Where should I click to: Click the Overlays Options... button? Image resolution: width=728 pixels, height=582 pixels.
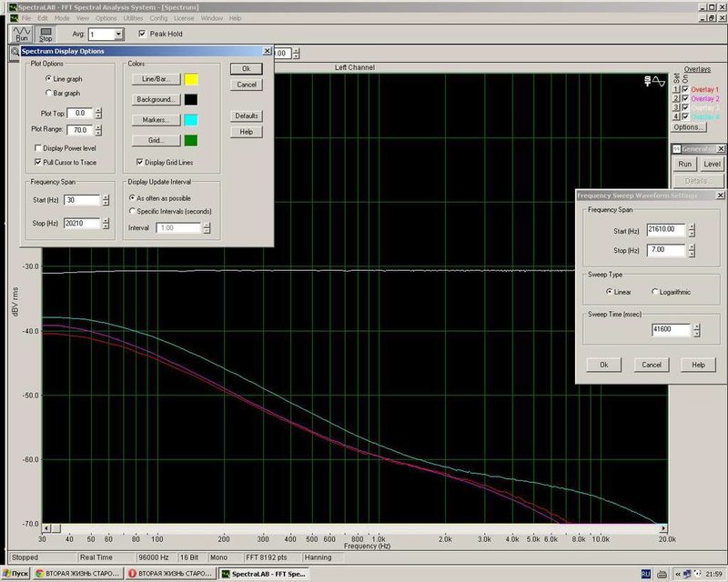point(689,127)
